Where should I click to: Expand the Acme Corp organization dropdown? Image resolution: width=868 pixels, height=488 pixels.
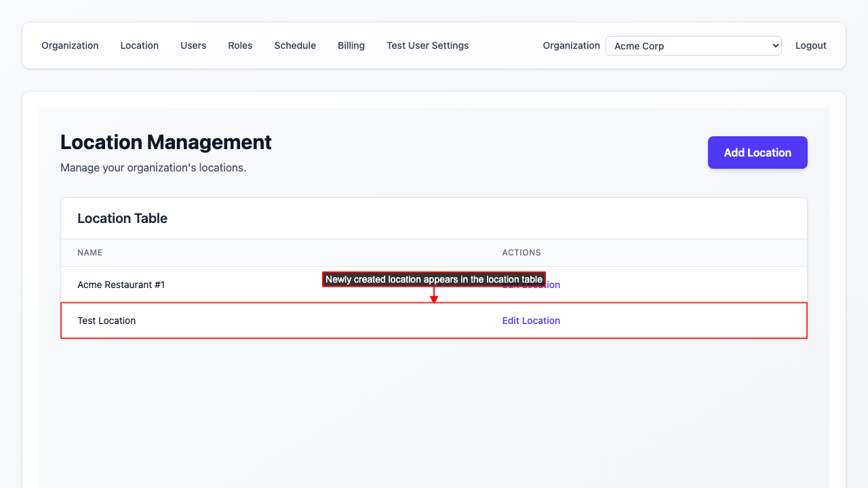693,46
